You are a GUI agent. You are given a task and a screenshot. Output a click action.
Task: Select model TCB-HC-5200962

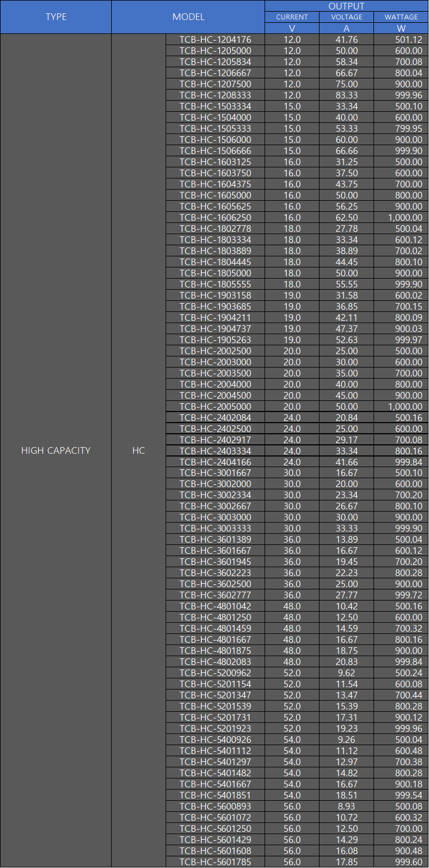pos(215,673)
